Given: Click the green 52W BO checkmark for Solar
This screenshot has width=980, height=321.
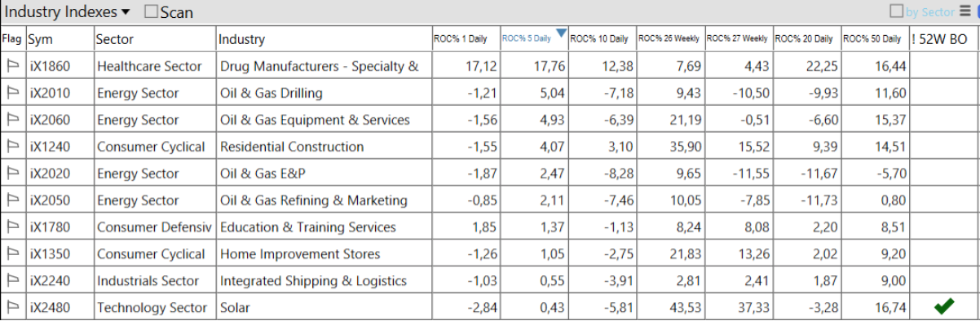Looking at the screenshot, I should [944, 307].
